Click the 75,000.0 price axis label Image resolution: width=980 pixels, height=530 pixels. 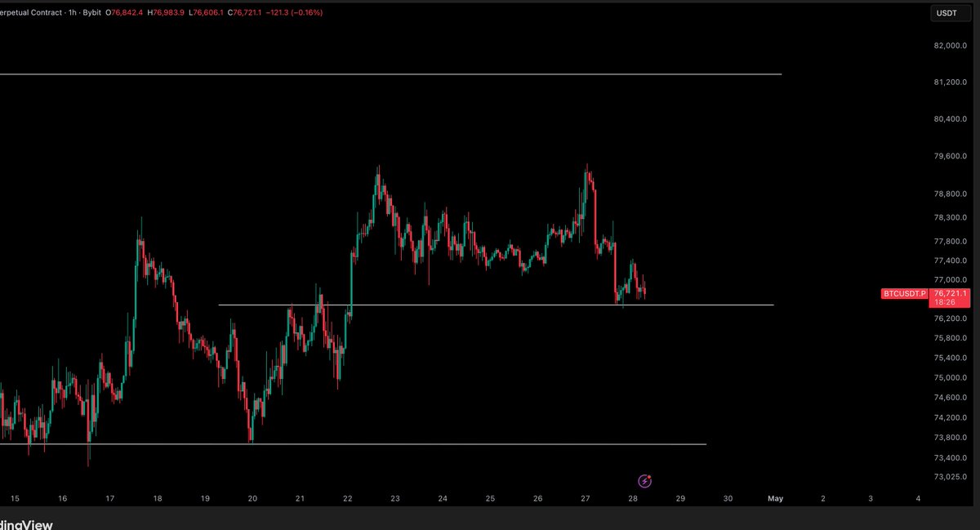pyautogui.click(x=950, y=377)
